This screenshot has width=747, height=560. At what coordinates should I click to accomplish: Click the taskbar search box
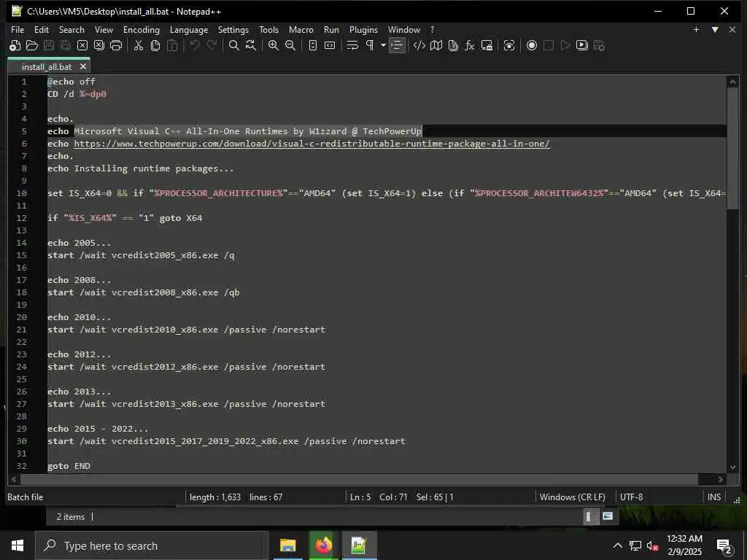(x=152, y=545)
